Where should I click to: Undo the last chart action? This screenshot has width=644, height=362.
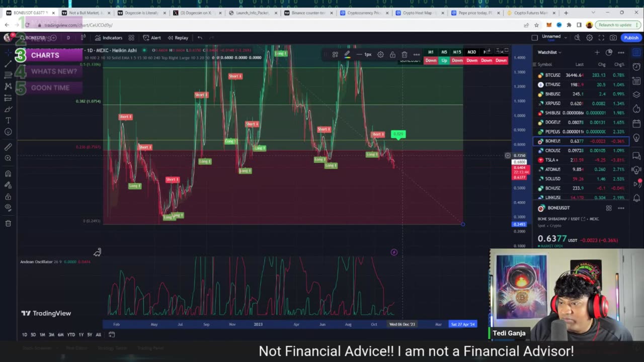(x=200, y=38)
